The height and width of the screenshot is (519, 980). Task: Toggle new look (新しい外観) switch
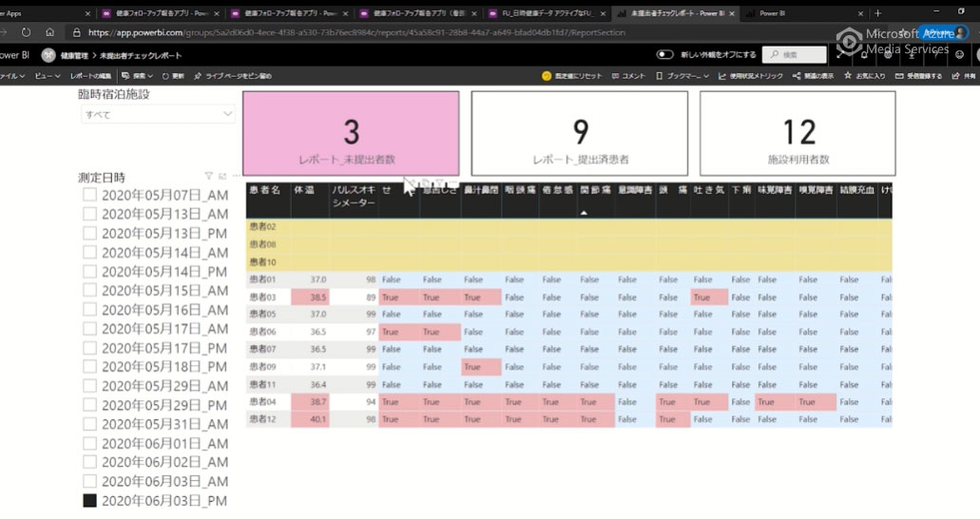pos(664,54)
